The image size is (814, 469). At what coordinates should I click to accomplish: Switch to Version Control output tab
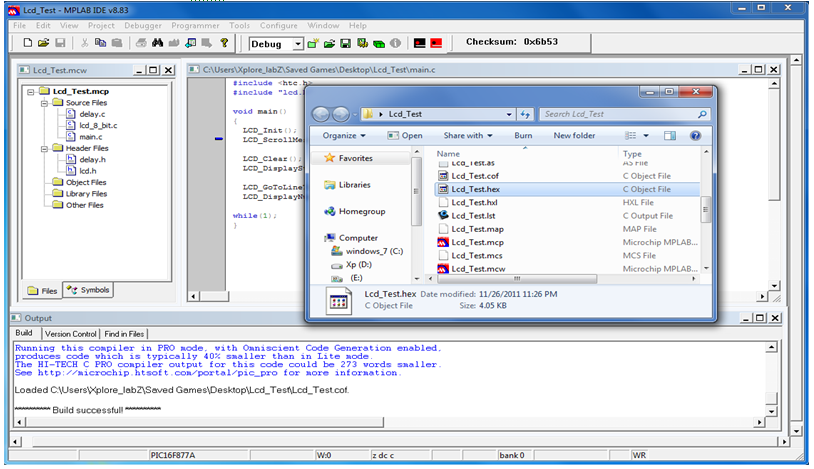[71, 334]
